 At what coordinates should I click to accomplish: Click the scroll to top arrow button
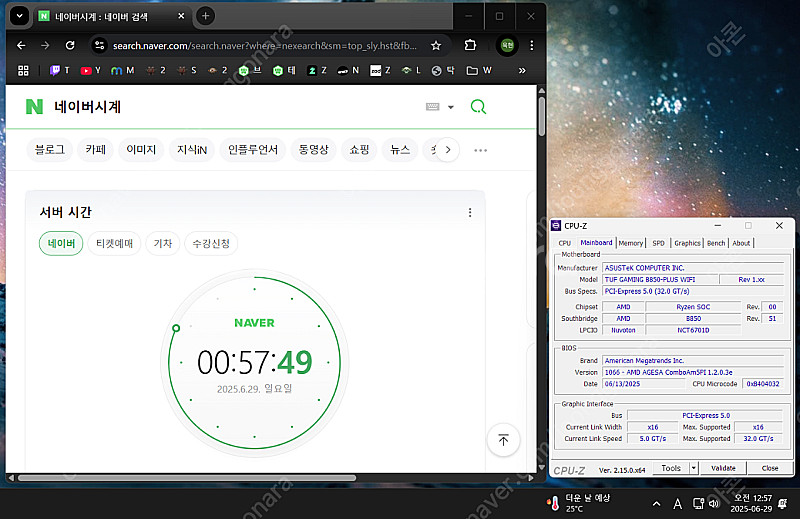pos(504,440)
